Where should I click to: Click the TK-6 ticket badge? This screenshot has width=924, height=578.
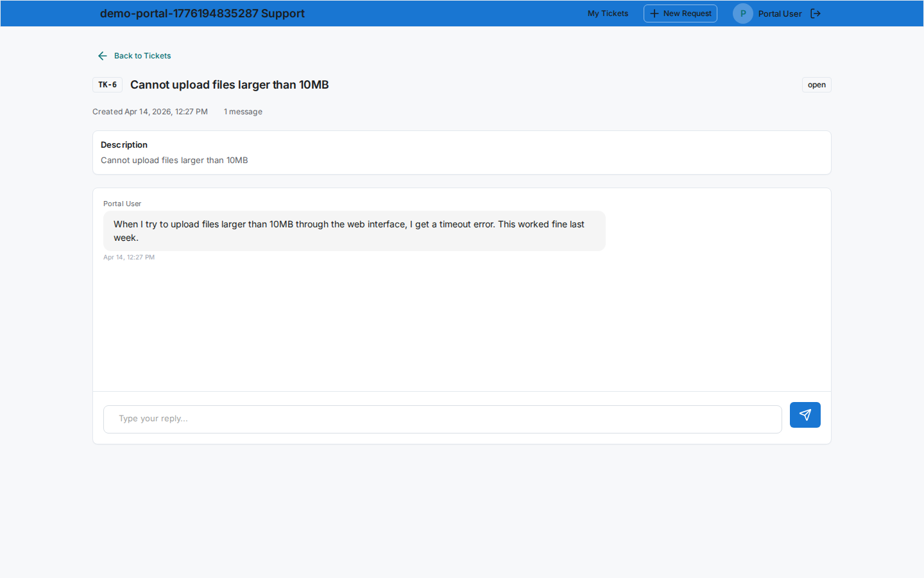[107, 84]
